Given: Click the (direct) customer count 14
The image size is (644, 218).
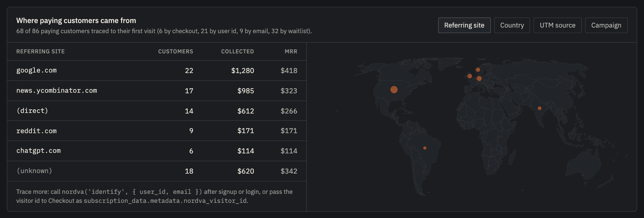Looking at the screenshot, I should [189, 111].
